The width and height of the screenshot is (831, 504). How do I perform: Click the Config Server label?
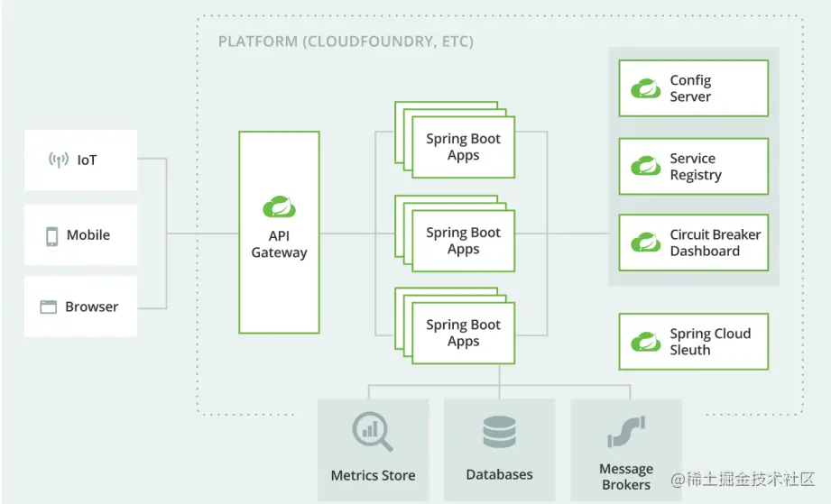pos(690,88)
